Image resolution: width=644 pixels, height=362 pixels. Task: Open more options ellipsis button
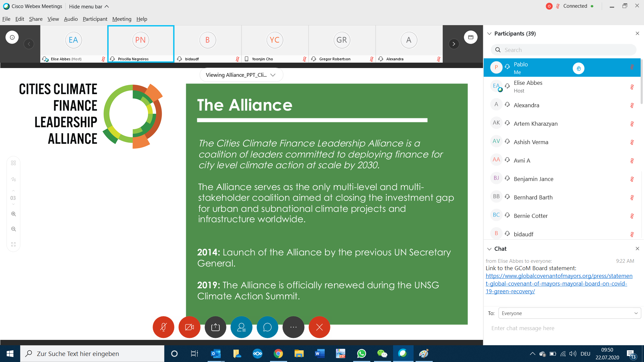(x=293, y=327)
